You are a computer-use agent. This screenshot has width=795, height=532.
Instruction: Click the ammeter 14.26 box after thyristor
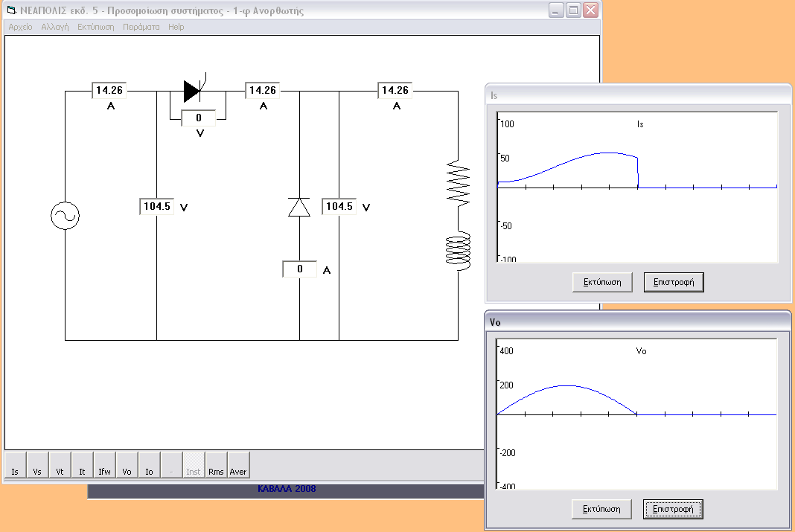[x=263, y=90]
